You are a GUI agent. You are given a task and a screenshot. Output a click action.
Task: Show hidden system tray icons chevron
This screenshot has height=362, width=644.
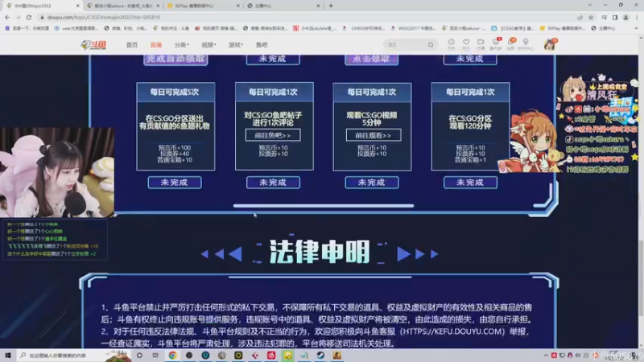tap(546, 356)
